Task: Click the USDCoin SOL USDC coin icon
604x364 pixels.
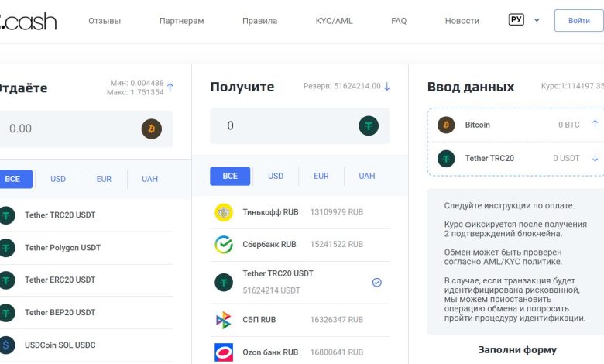Action: [7, 345]
